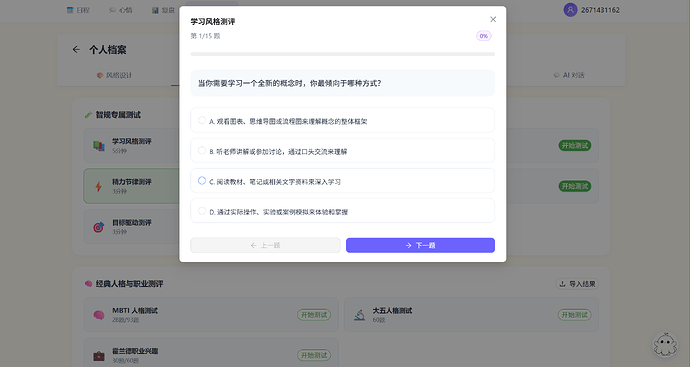Select option A 观看图表、思维导图
Screen dimensions: 690x367
pyautogui.click(x=342, y=121)
